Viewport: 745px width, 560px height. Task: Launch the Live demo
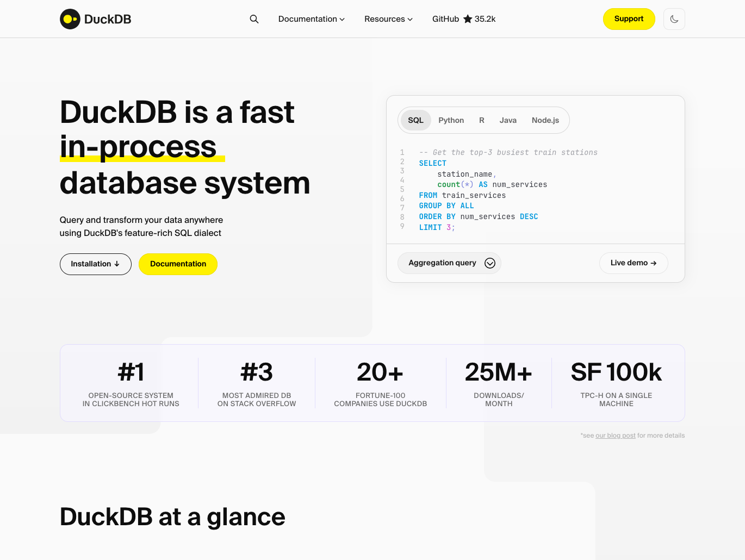(x=633, y=263)
